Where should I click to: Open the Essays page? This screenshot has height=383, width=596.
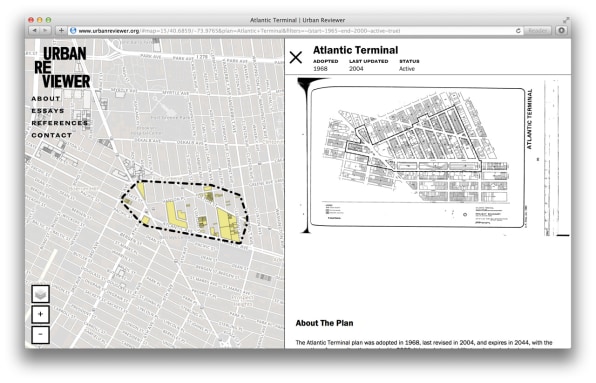tap(48, 111)
